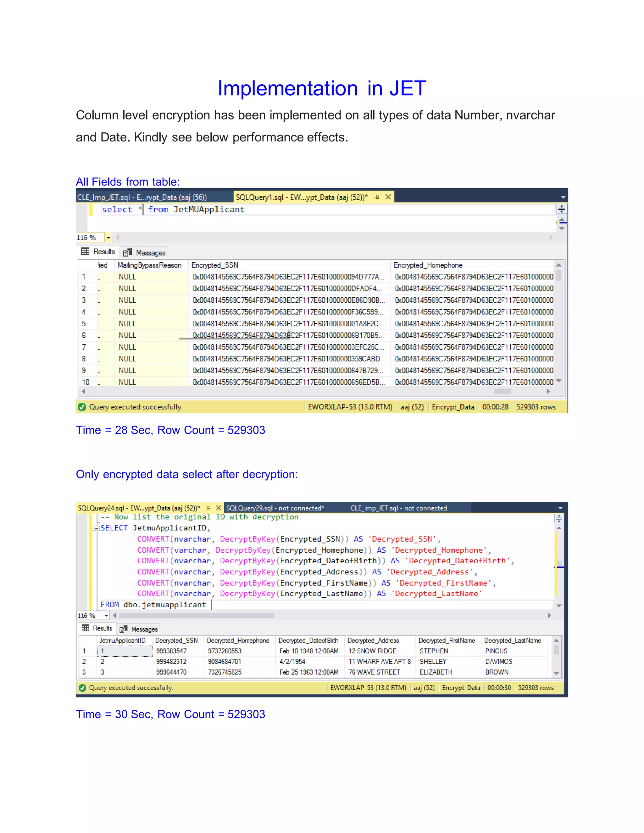Screen dimensions: 644x833
Task: Click the 76 WAVE STREET address cell
Action: point(380,672)
